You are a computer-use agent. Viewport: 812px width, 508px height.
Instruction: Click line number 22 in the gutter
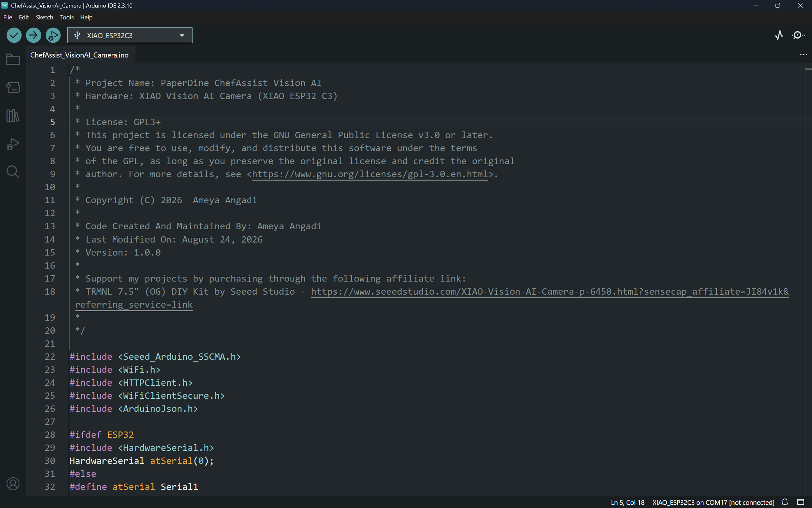click(50, 357)
